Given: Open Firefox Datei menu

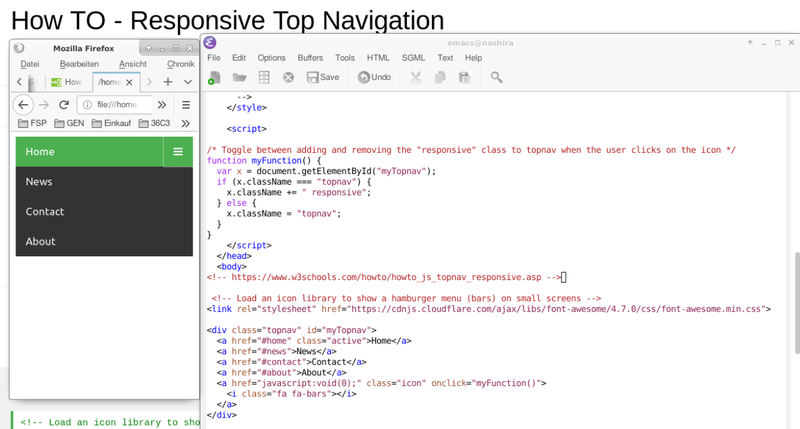Looking at the screenshot, I should click(x=30, y=64).
